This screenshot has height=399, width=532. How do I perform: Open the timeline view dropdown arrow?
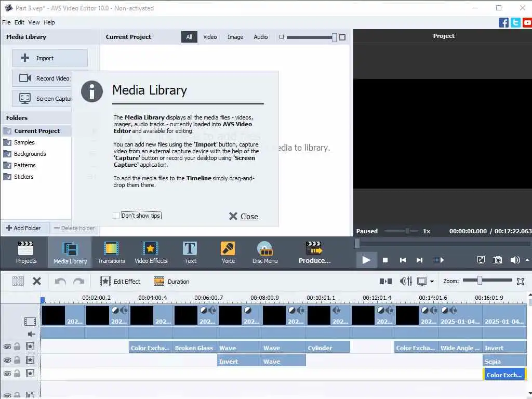click(432, 282)
